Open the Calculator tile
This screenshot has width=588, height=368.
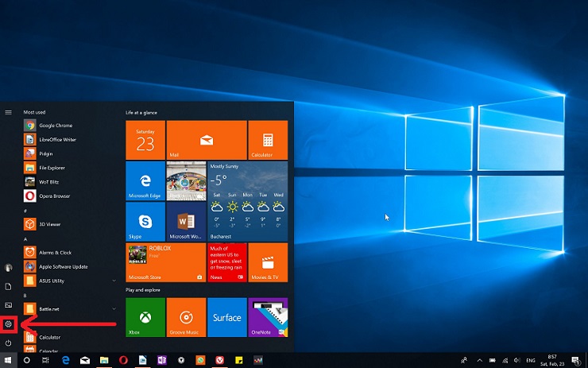(268, 140)
